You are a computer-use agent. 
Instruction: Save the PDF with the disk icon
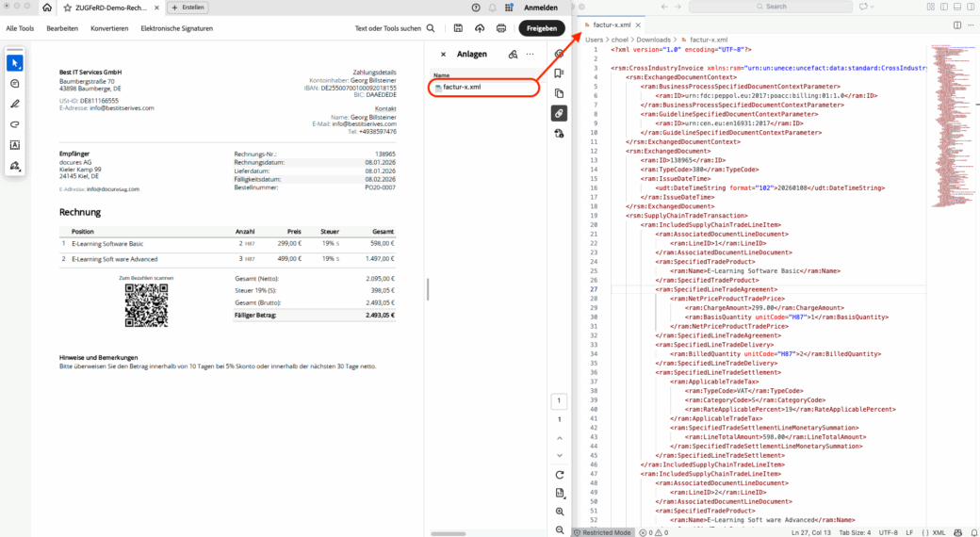458,28
